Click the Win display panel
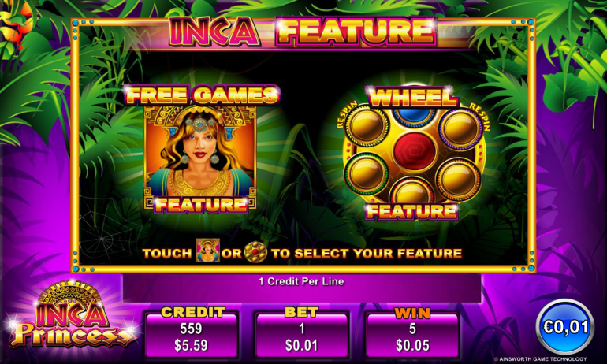Image resolution: width=607 pixels, height=364 pixels. click(412, 333)
